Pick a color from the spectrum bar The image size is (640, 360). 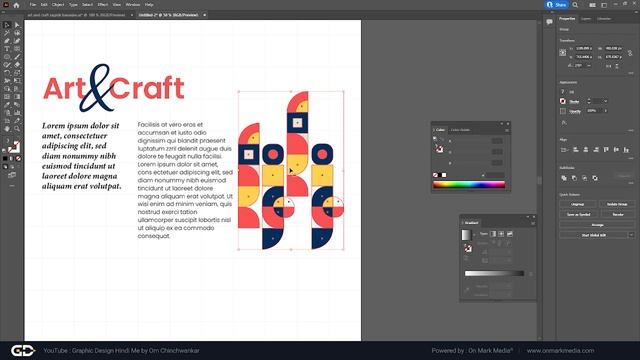(469, 184)
